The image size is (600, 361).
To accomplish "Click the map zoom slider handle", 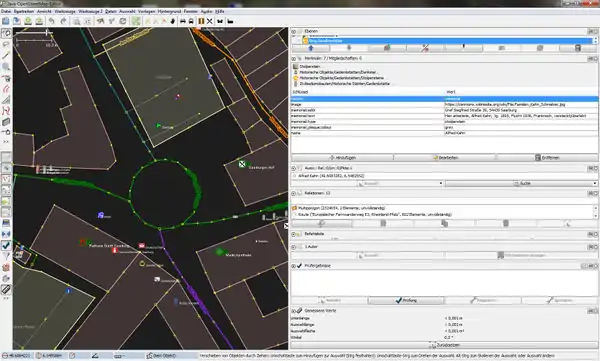I will tap(47, 33).
